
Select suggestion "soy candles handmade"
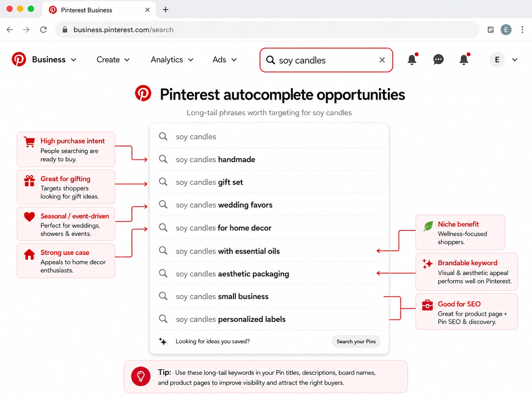click(x=269, y=159)
